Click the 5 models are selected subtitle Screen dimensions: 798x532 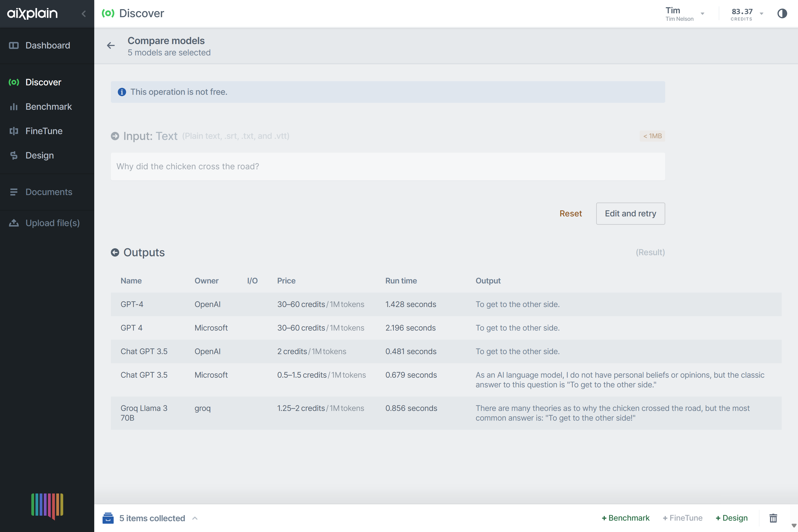(x=169, y=53)
